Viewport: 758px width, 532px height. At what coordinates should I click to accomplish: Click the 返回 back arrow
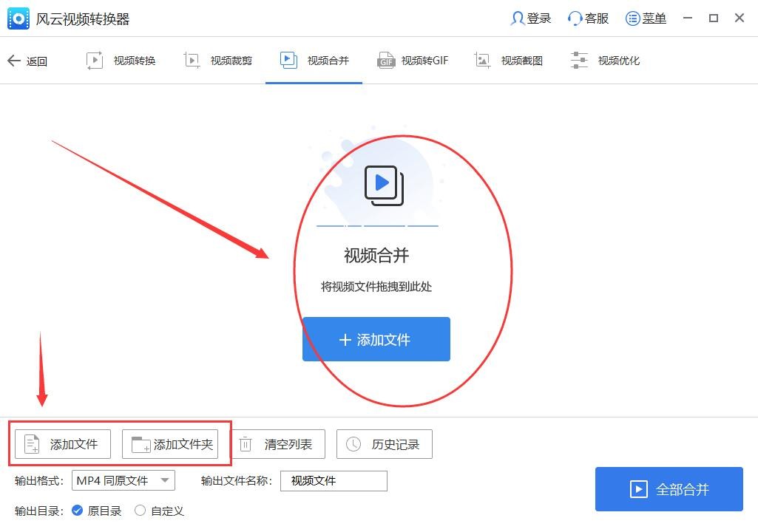pos(29,61)
